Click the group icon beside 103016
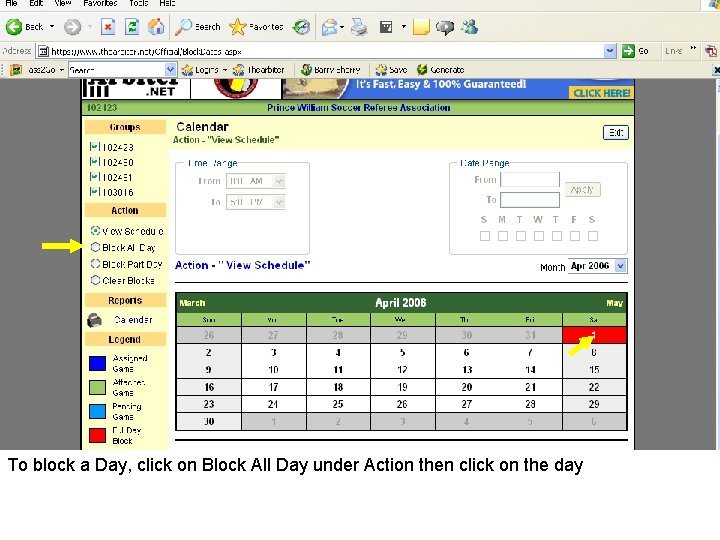Image resolution: width=720 pixels, height=540 pixels. tap(94, 192)
